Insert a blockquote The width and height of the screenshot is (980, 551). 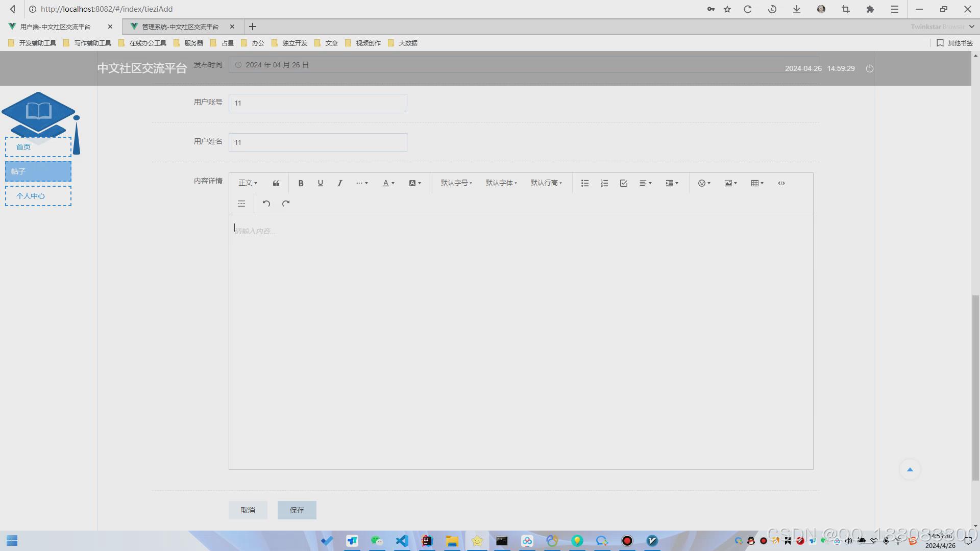(276, 183)
